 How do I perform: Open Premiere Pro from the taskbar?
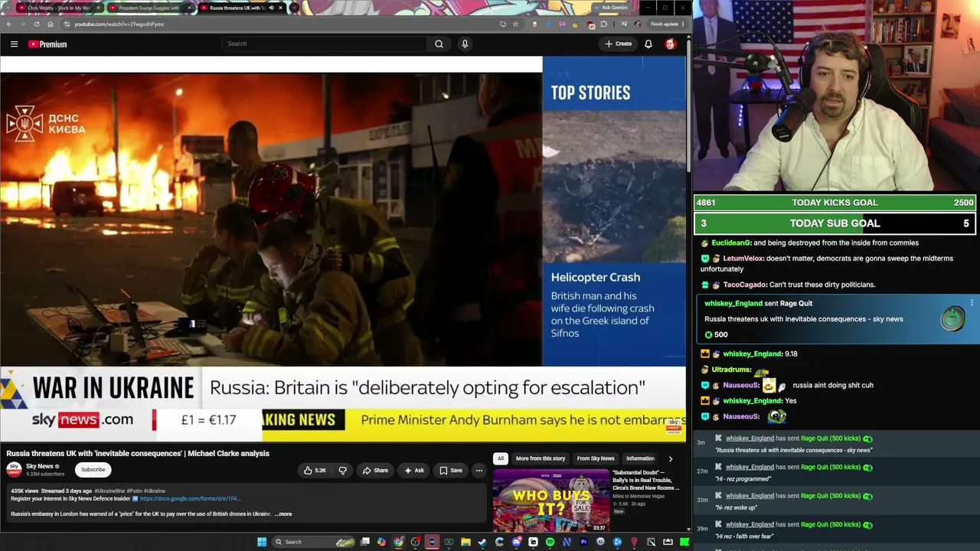point(583,542)
